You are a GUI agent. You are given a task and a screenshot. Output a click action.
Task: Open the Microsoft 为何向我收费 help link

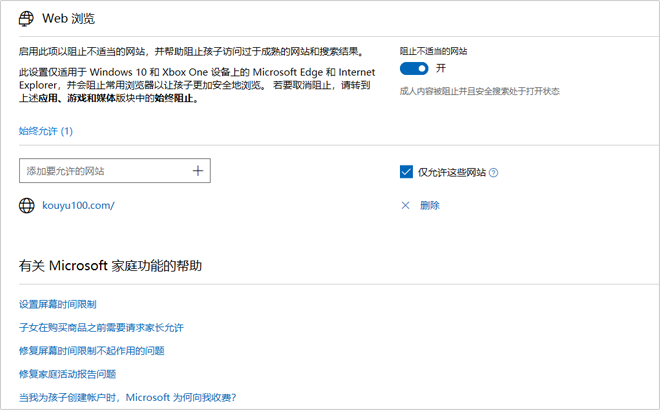click(128, 397)
